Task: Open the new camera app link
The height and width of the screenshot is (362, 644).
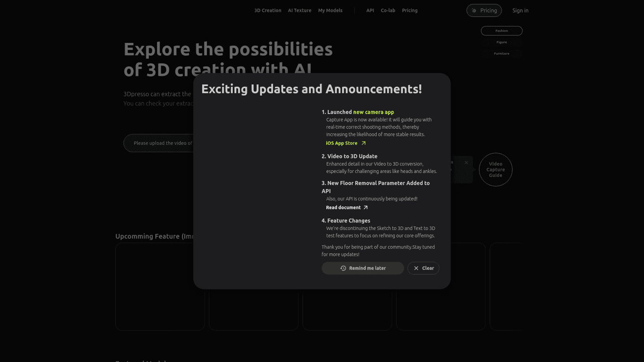Action: [374, 112]
